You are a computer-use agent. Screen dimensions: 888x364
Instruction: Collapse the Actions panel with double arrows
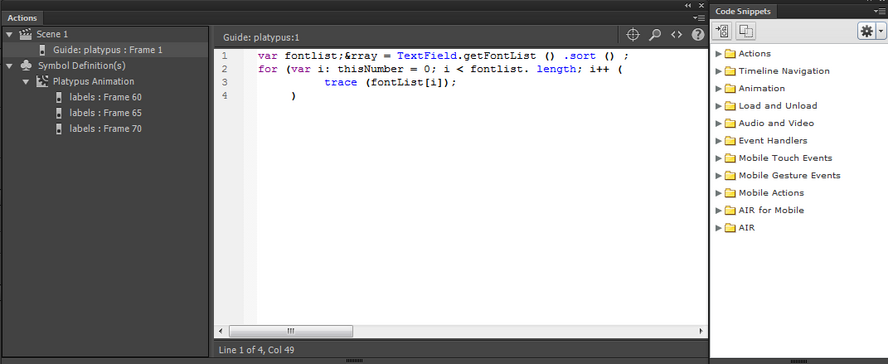coord(688,5)
